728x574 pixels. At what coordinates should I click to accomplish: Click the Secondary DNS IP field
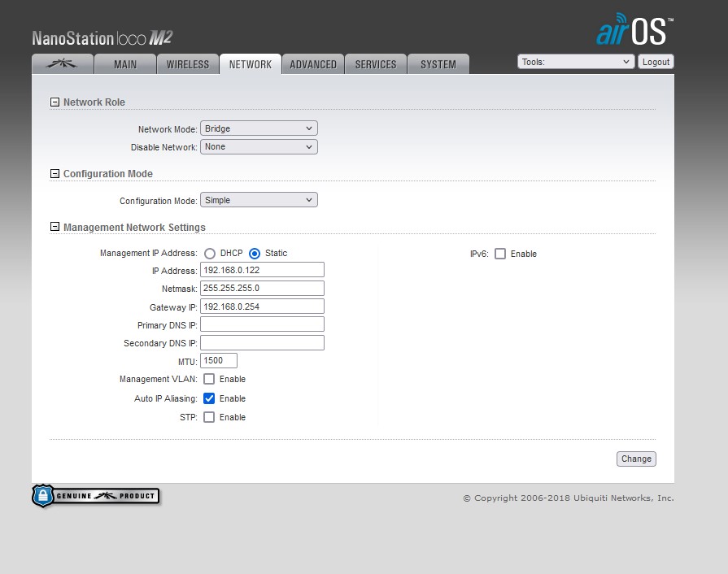(x=262, y=343)
